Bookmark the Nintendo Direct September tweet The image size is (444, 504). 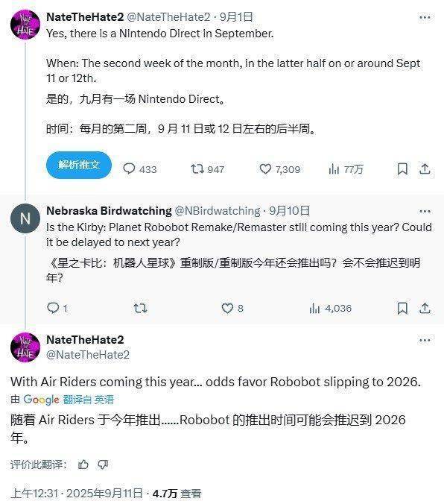tap(402, 168)
